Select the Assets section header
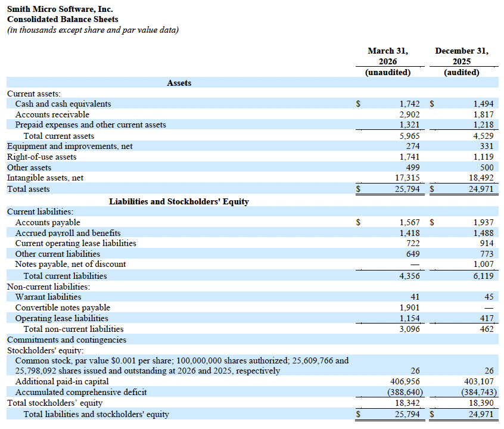This screenshot has height=429, width=504. pos(179,83)
